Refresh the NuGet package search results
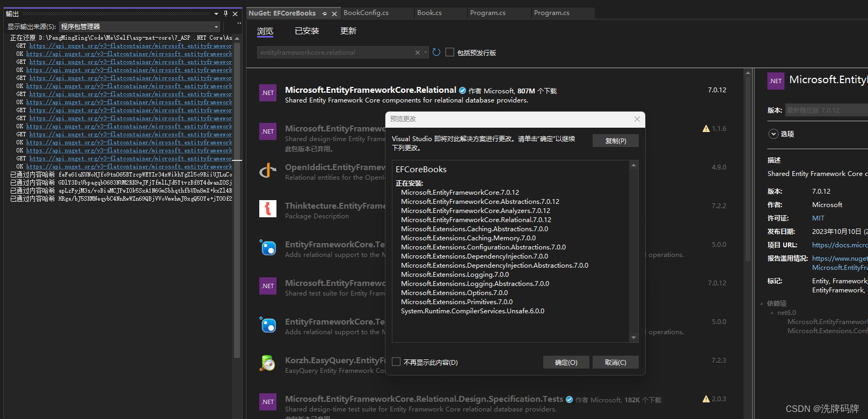The height and width of the screenshot is (419, 868). [x=436, y=52]
